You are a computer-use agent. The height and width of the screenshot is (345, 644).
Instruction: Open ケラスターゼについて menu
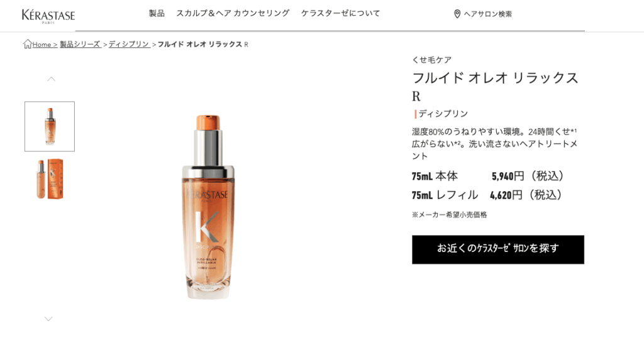click(x=340, y=13)
